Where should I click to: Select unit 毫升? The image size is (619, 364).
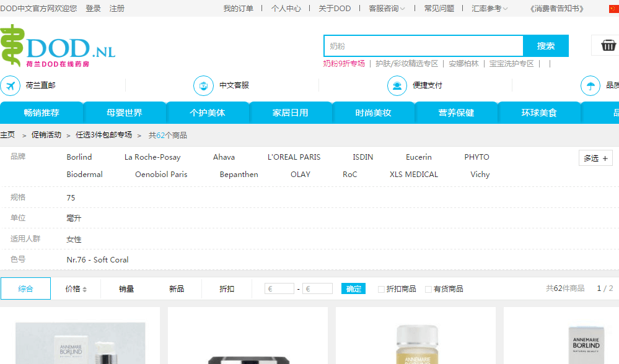coord(74,218)
